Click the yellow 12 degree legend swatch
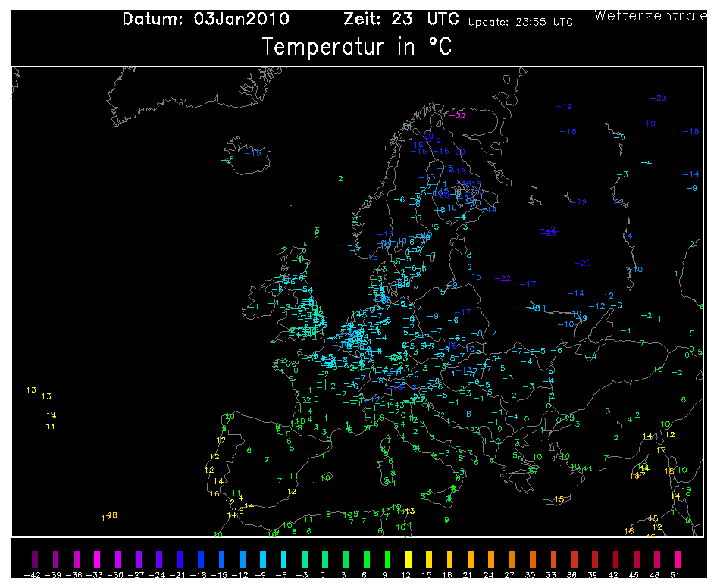 [x=409, y=559]
